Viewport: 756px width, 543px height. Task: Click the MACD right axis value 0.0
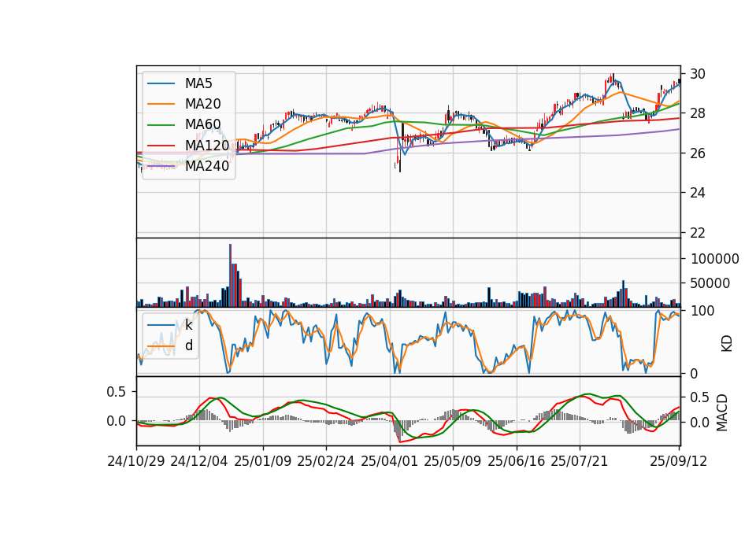[700, 423]
